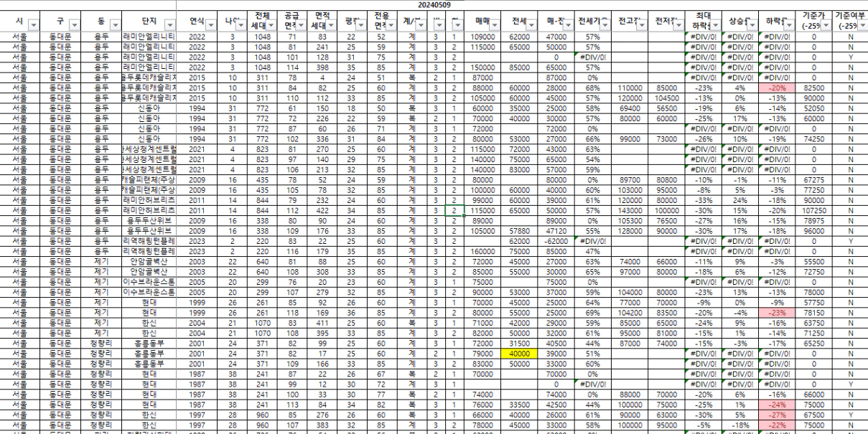Select the 47120 cell
This screenshot has width=868, height=434.
pyautogui.click(x=556, y=231)
